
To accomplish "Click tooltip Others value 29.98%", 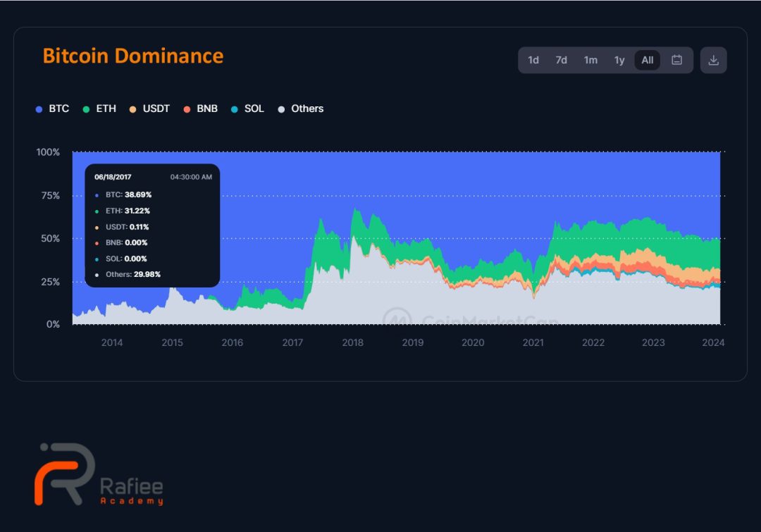I will click(147, 274).
